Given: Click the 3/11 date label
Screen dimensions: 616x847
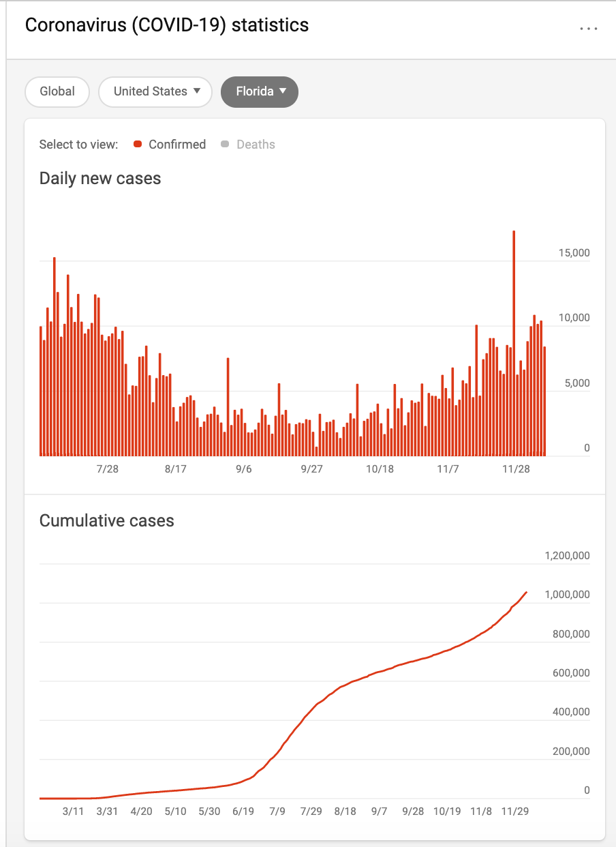Looking at the screenshot, I should coord(73,812).
